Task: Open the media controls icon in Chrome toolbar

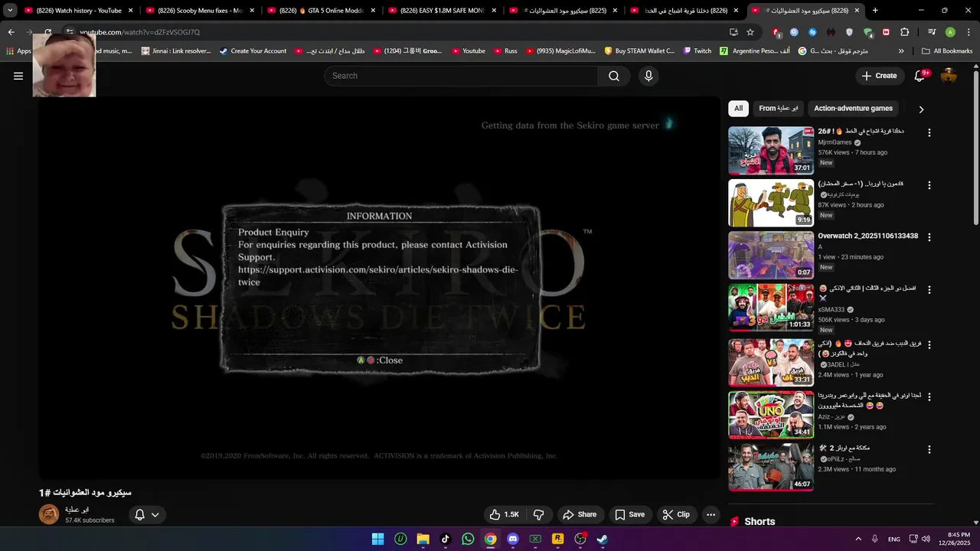Action: pos(932,32)
